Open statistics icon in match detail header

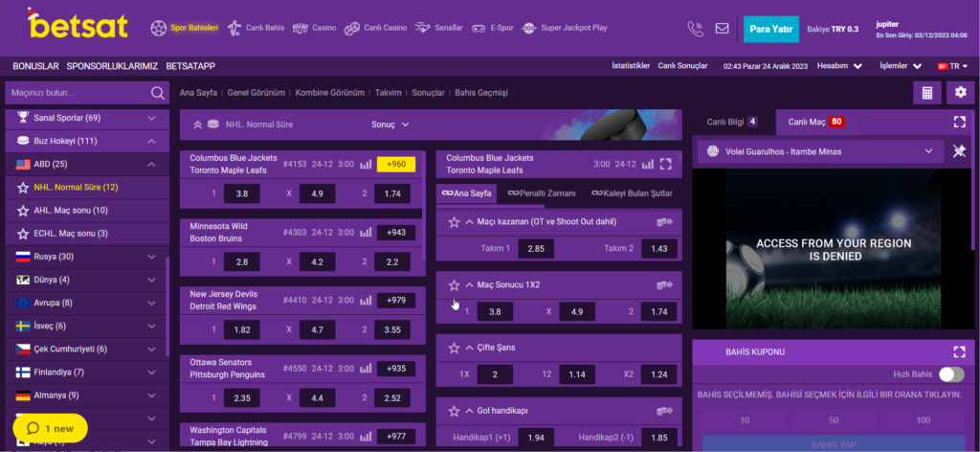point(648,165)
